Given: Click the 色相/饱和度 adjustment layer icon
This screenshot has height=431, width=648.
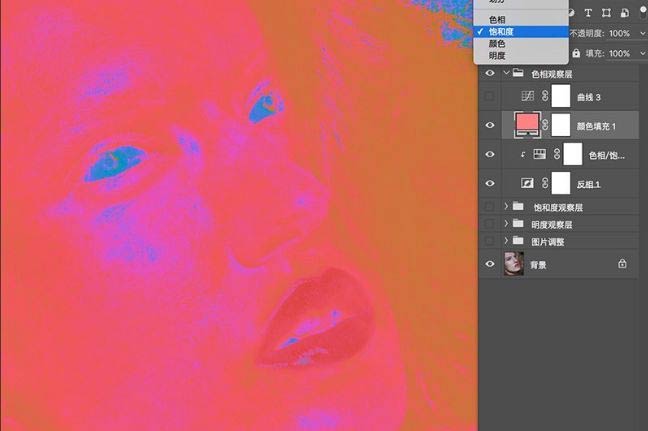Looking at the screenshot, I should [540, 155].
